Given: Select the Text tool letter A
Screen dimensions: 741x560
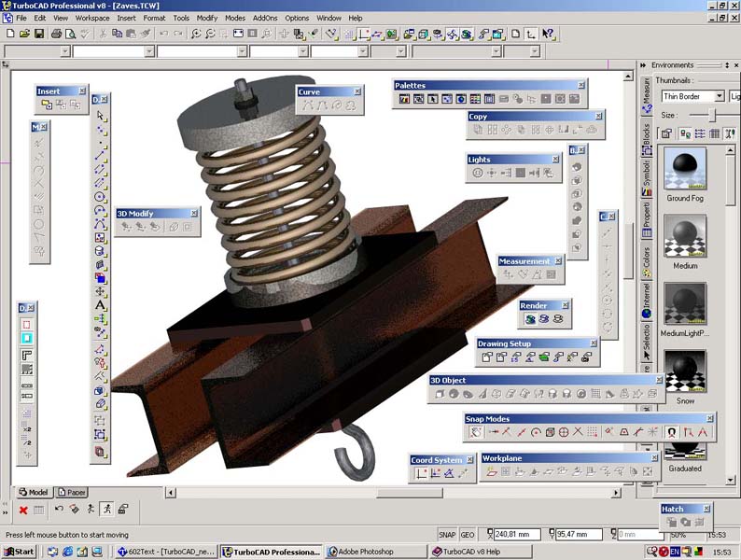Looking at the screenshot, I should (100, 305).
